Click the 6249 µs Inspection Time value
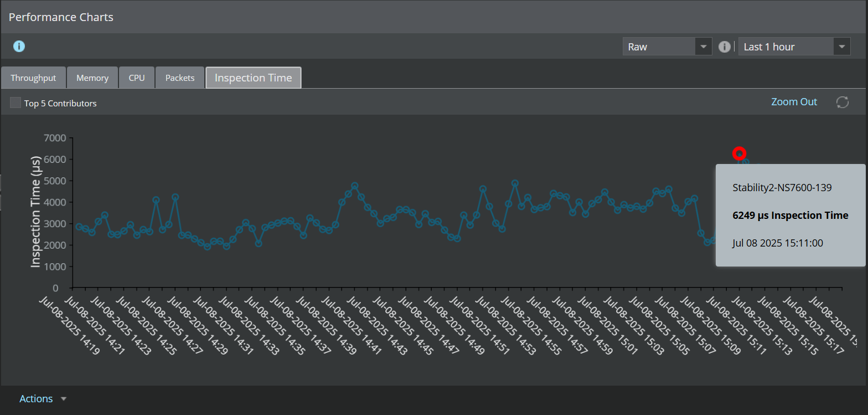This screenshot has height=415, width=868. [790, 216]
